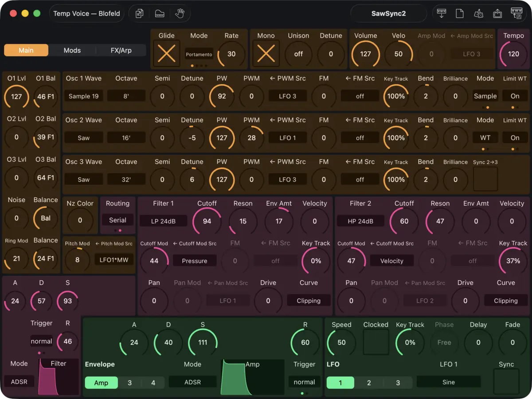Click Amp envelope Trigger normal button
The width and height of the screenshot is (532, 399).
pos(305,382)
